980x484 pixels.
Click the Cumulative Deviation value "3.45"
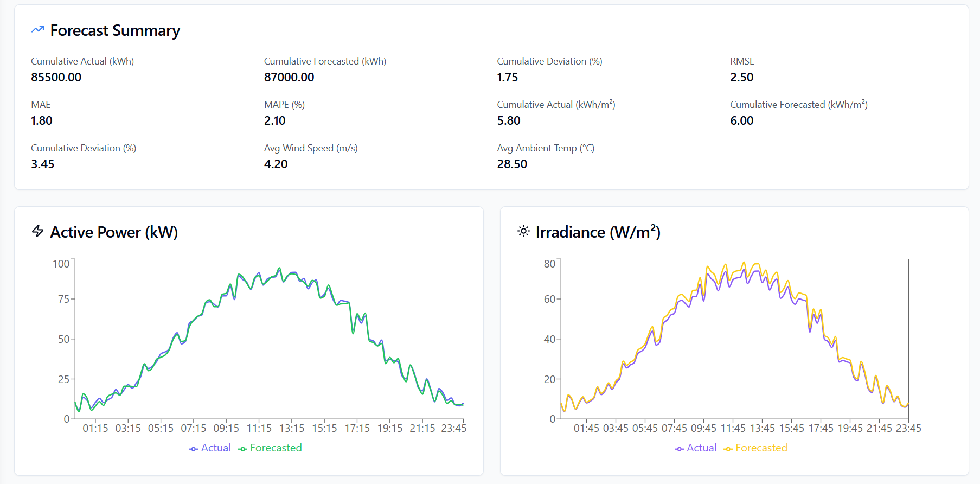(x=43, y=164)
